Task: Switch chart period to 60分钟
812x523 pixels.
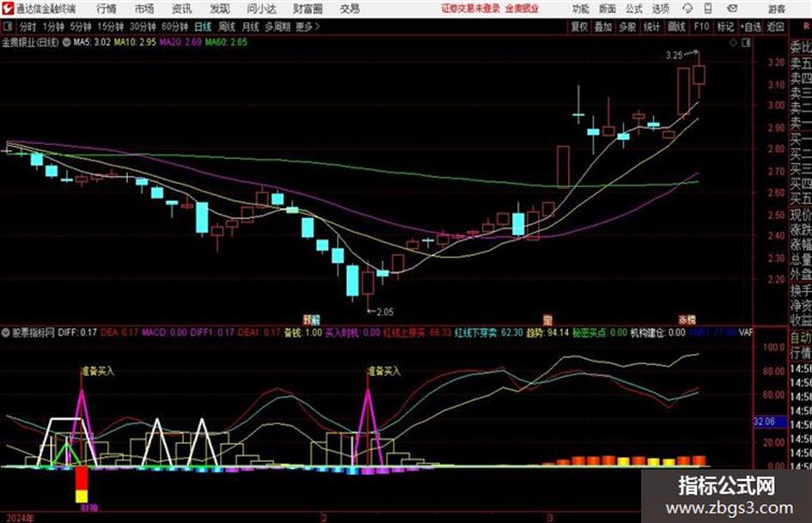Action: (x=174, y=27)
